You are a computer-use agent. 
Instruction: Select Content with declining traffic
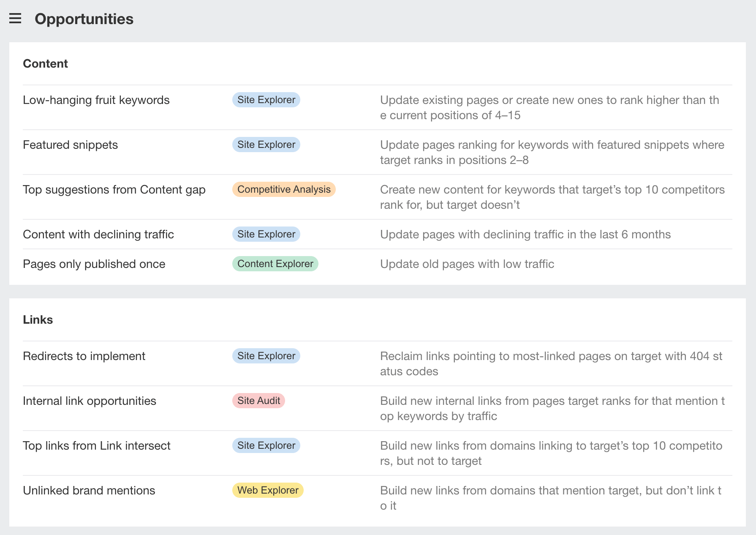(x=98, y=235)
